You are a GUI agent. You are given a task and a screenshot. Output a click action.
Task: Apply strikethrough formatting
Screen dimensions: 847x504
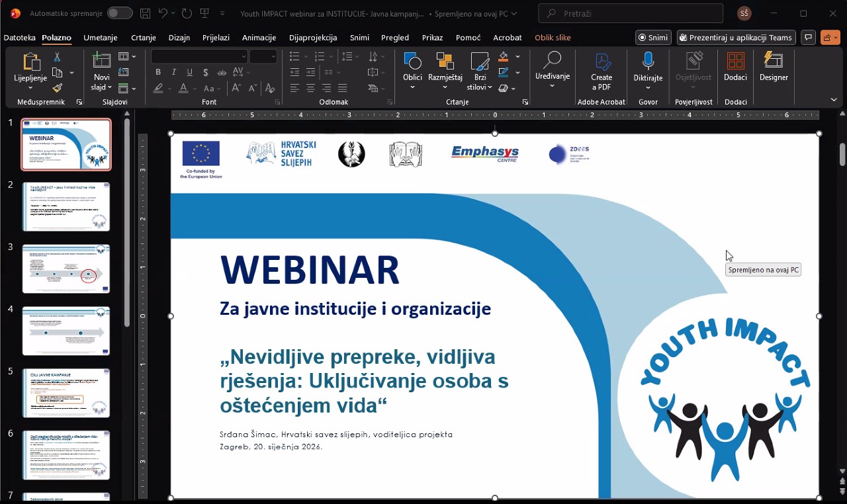click(221, 71)
